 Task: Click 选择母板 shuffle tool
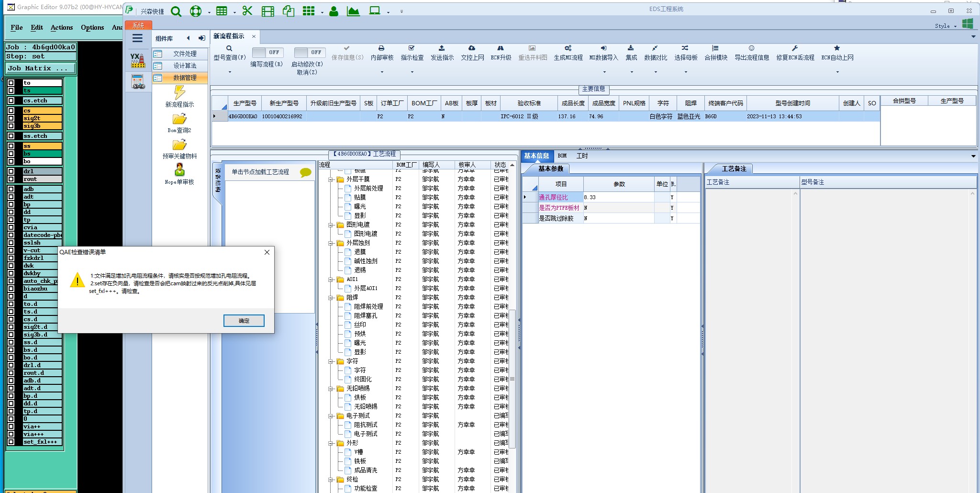tap(686, 53)
